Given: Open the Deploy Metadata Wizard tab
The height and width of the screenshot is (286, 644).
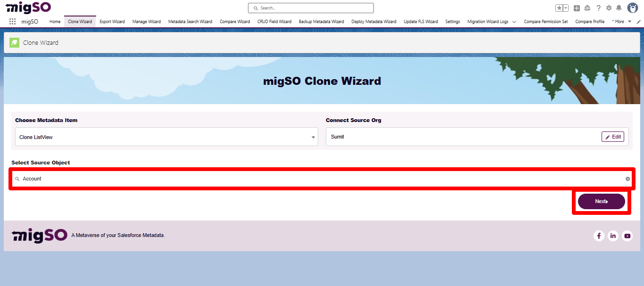Looking at the screenshot, I should (373, 21).
